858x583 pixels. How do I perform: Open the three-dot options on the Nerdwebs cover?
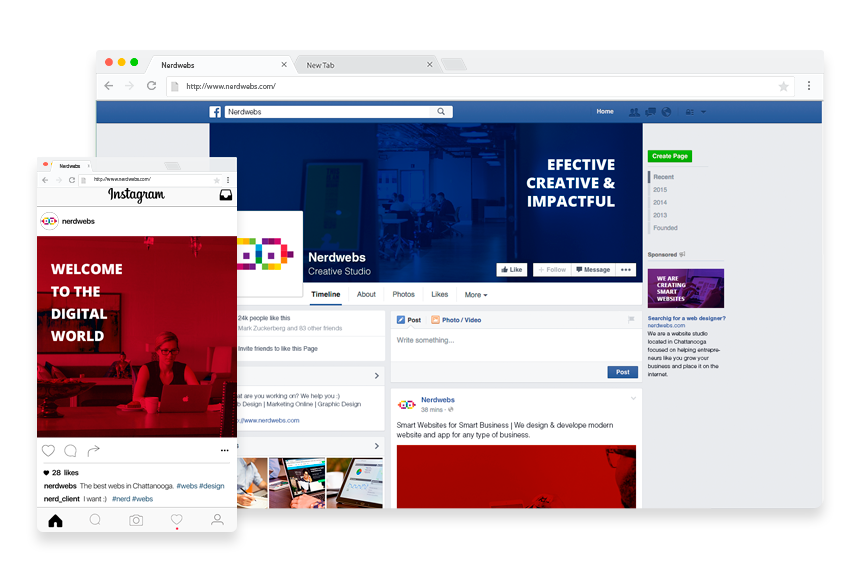(x=626, y=270)
